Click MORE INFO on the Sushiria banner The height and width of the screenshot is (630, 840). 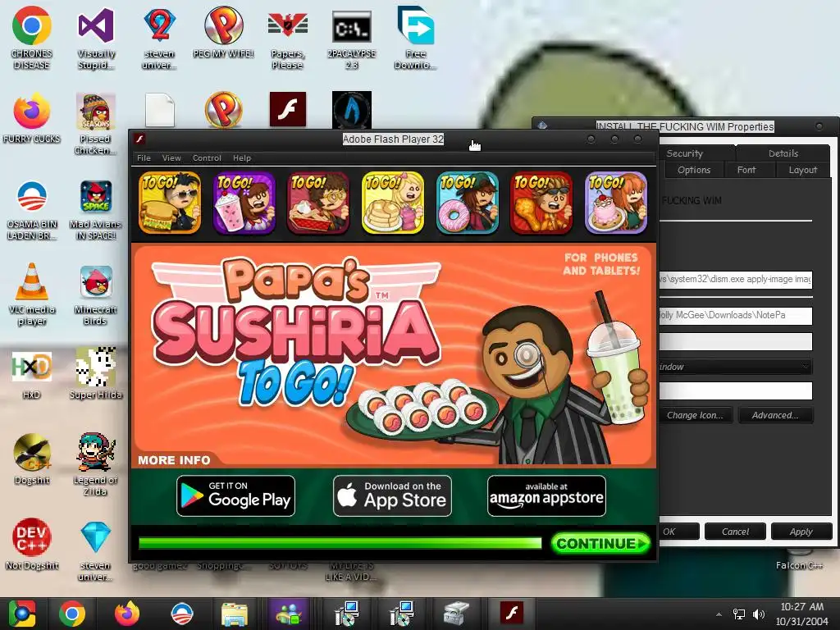point(174,460)
